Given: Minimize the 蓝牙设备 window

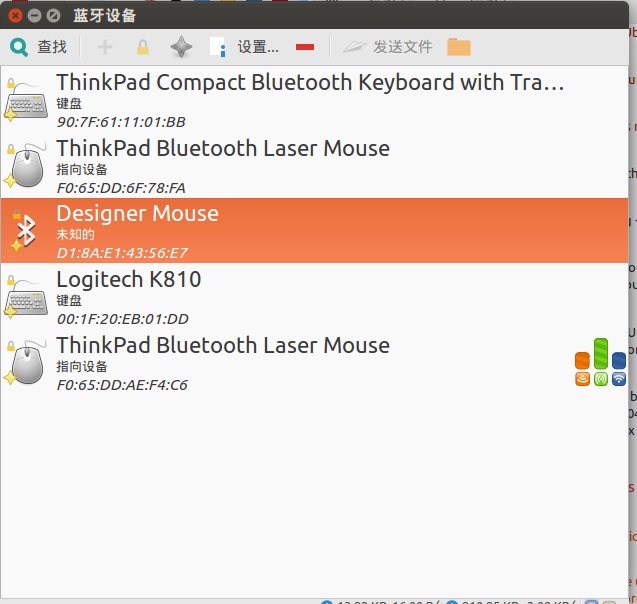Looking at the screenshot, I should [35, 16].
